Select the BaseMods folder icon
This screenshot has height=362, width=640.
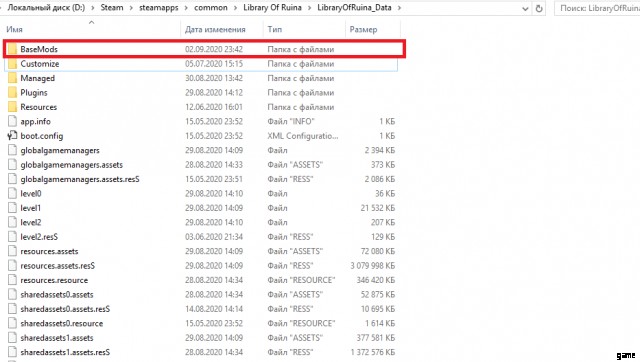(x=12, y=49)
